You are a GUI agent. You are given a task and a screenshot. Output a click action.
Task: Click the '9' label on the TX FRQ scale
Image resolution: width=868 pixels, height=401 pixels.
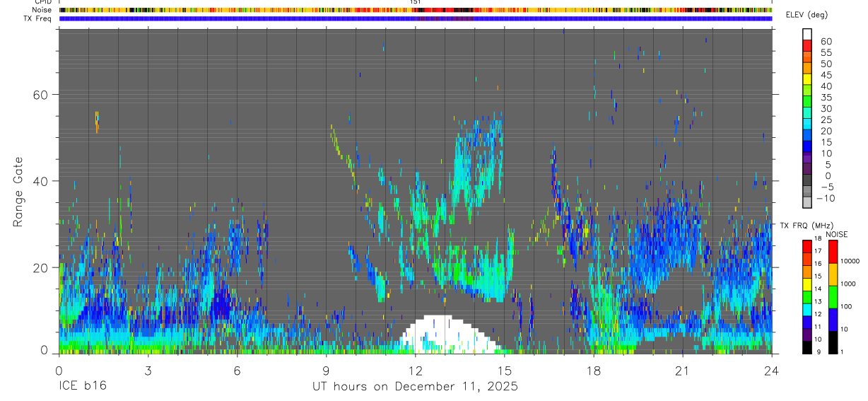point(819,351)
